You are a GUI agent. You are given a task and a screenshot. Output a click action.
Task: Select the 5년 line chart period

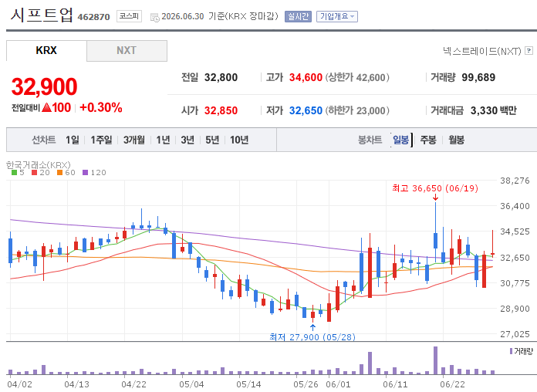point(212,140)
